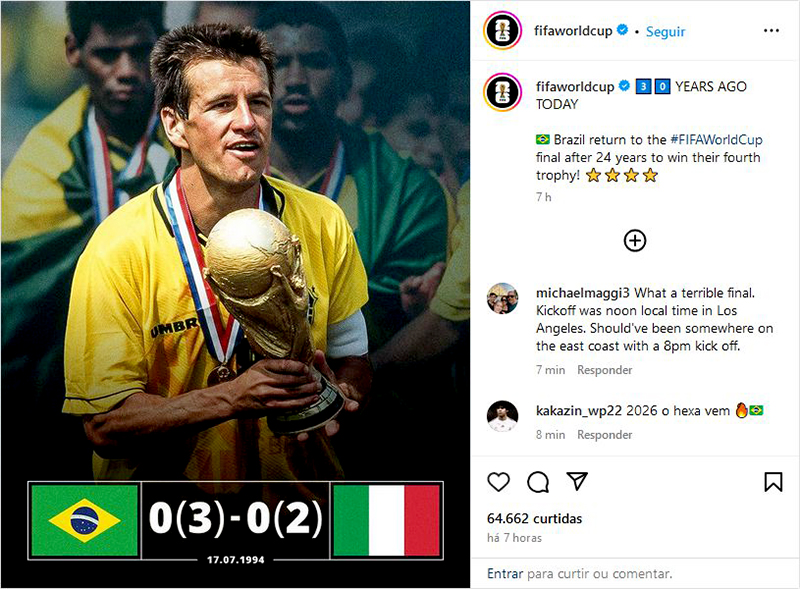Open comments via the speech bubble icon

538,482
